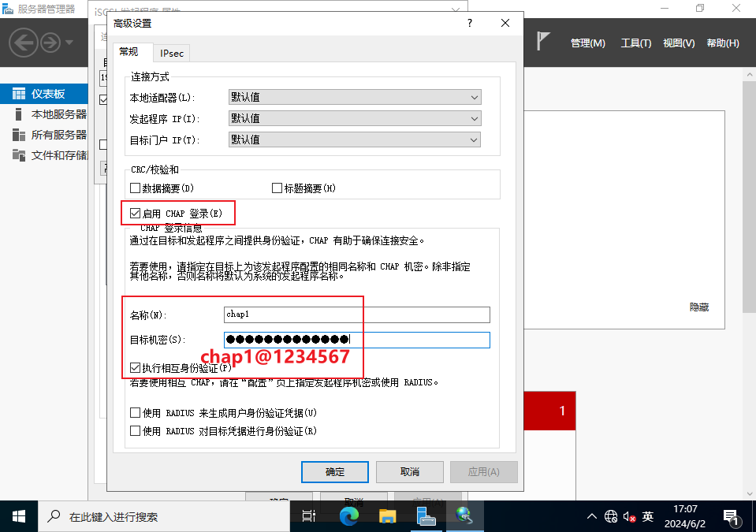This screenshot has height=532, width=756.
Task: Launch Microsoft Edge from the taskbar
Action: (348, 516)
